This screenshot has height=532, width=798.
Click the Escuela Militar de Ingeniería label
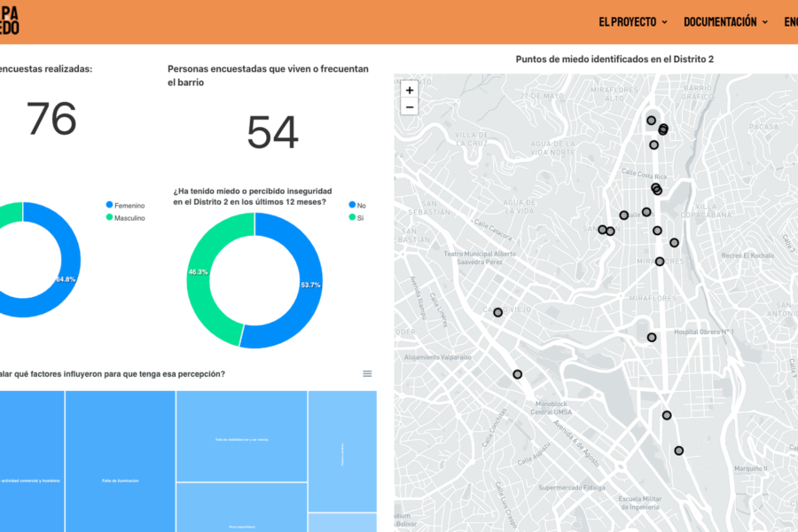(x=639, y=503)
